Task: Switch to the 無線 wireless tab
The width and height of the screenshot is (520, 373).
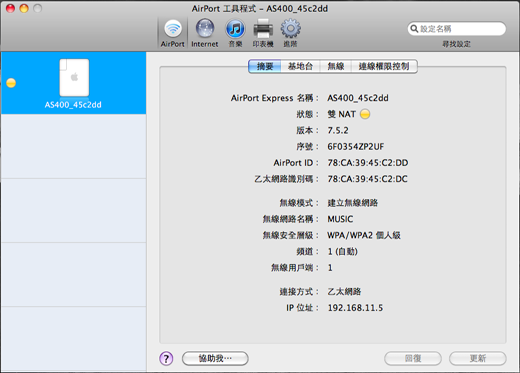Action: pos(336,66)
